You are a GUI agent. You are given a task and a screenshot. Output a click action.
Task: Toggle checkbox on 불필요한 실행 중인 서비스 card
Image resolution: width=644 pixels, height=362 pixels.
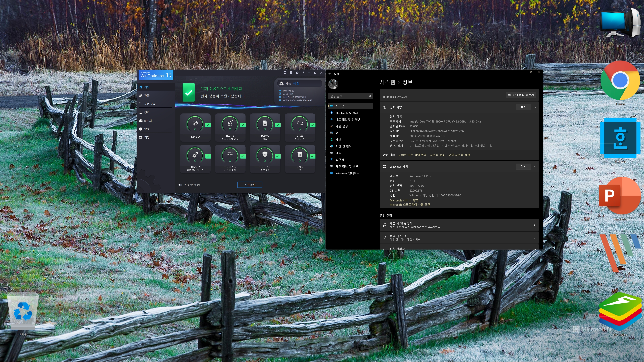click(x=208, y=156)
